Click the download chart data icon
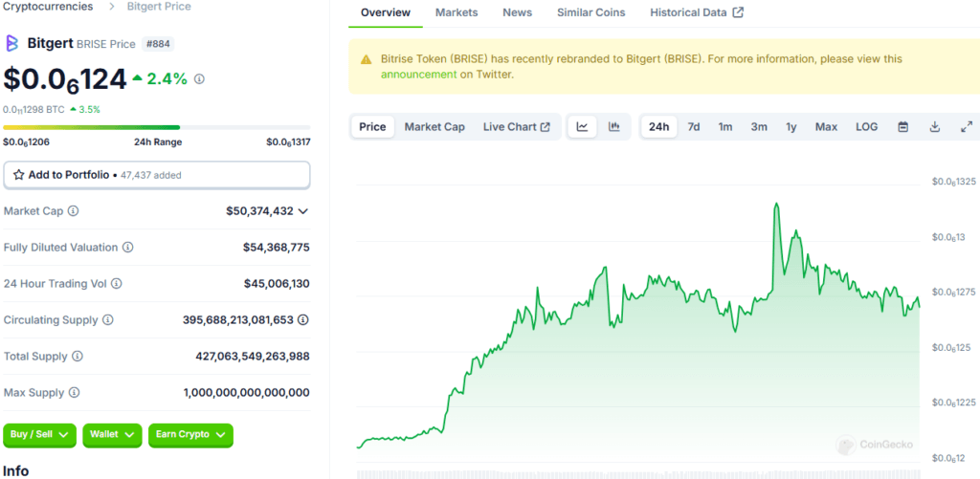 935,127
